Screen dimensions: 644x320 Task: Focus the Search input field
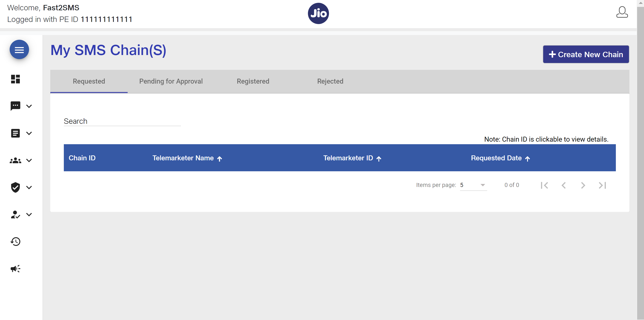[x=122, y=121]
